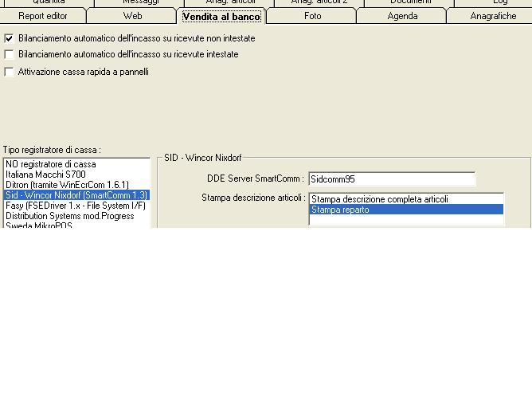This screenshot has height=408, width=532.
Task: Open the Messaggi tab in top row
Action: pos(141,2)
